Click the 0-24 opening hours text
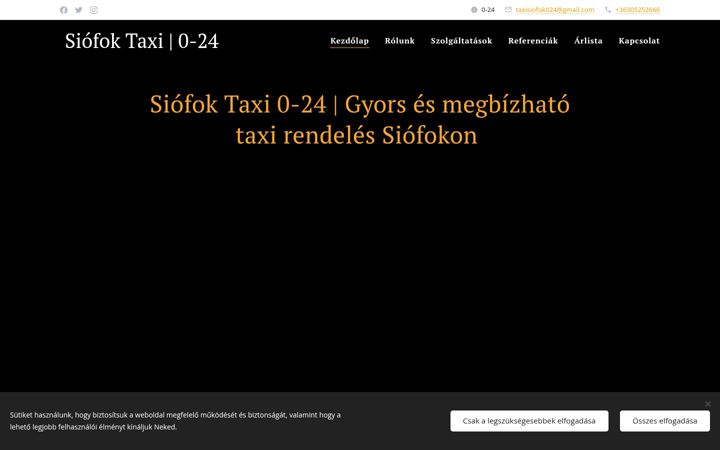Screen dimensions: 720x450 488,10
